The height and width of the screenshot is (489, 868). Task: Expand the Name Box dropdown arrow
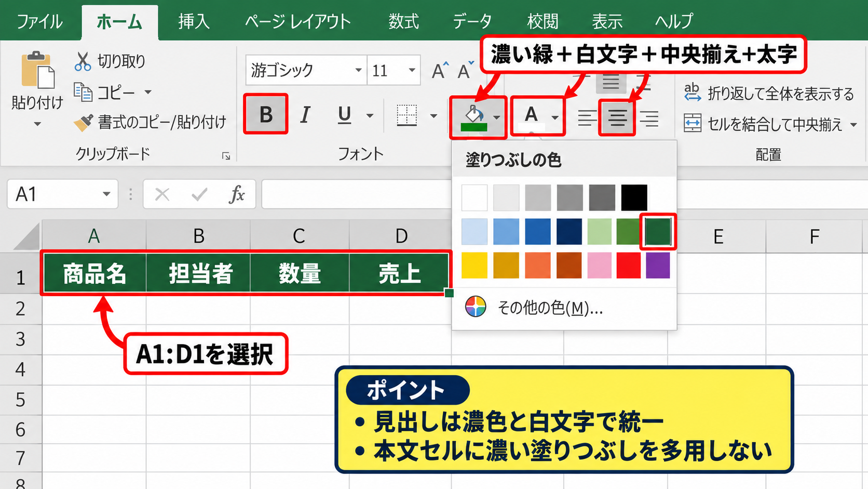tap(106, 194)
